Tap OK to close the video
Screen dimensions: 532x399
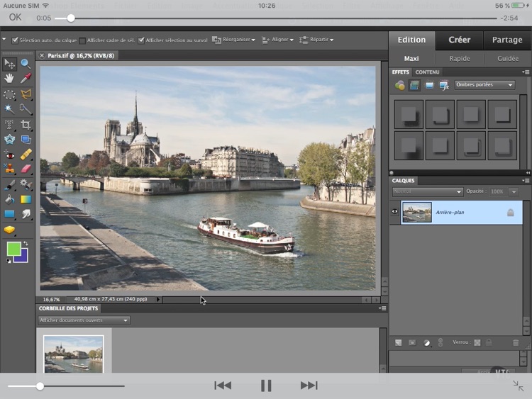tap(15, 18)
